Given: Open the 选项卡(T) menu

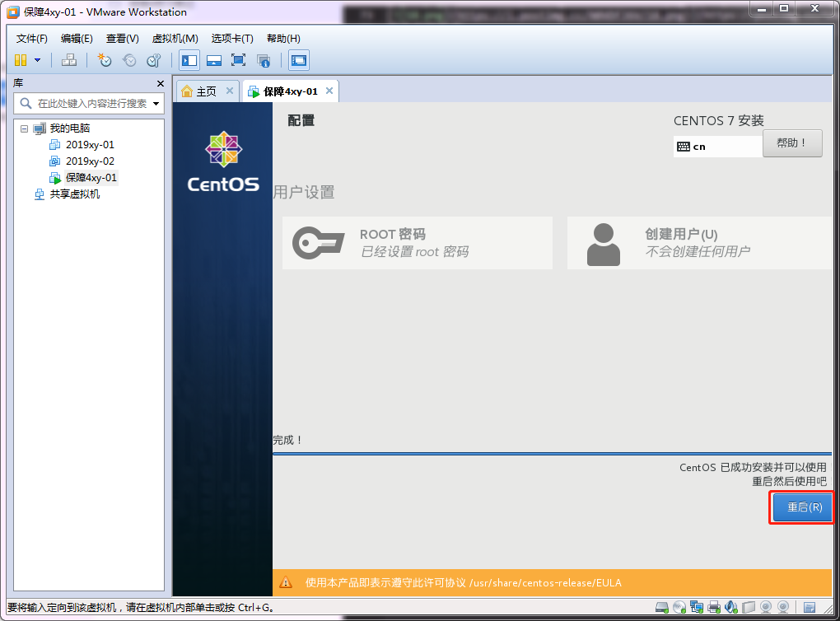Looking at the screenshot, I should (232, 39).
